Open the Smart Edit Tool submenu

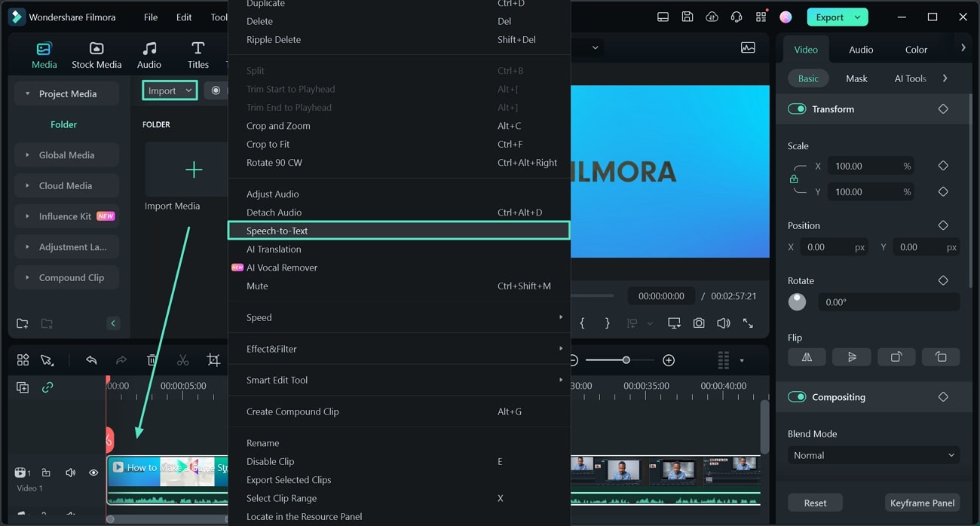[x=399, y=380]
